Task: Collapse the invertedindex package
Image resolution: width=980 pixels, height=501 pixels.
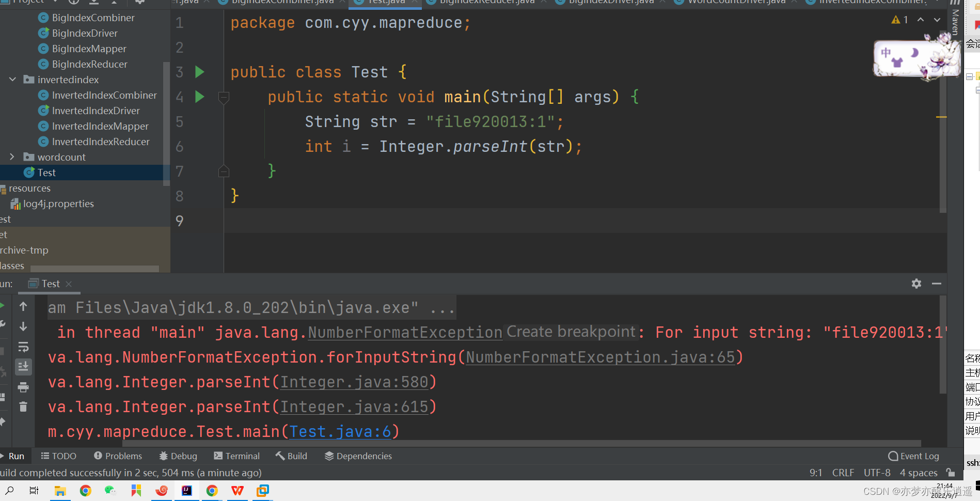Action: pos(12,80)
